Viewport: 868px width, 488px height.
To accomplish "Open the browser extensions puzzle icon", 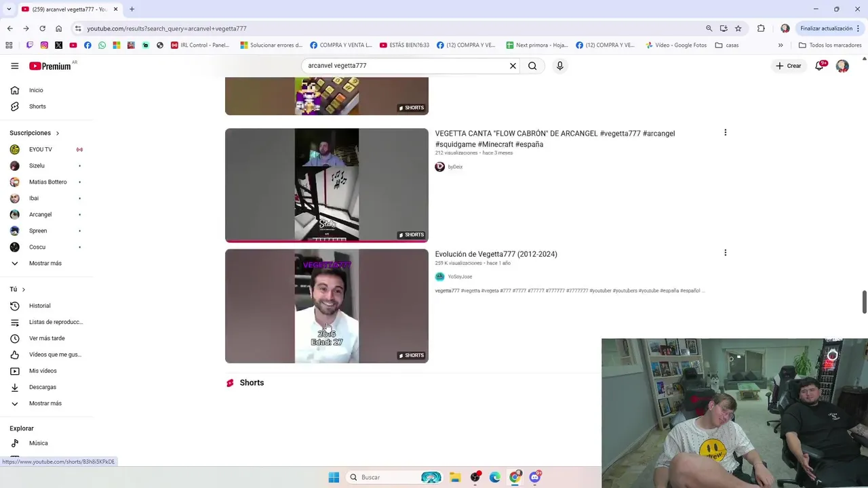I will pos(761,28).
